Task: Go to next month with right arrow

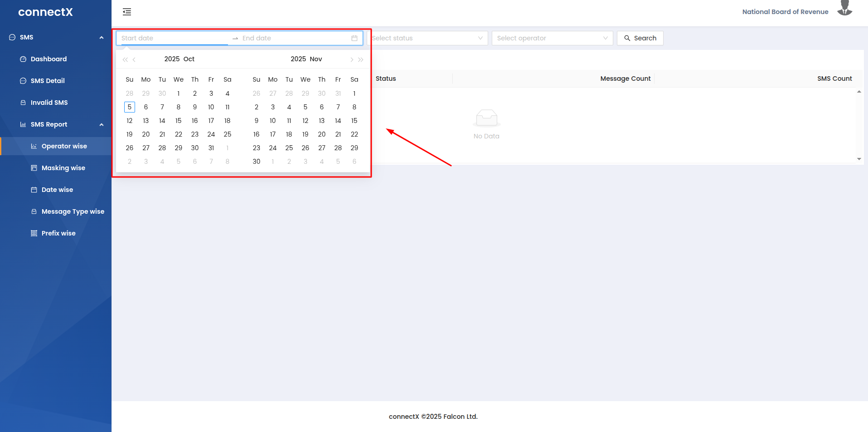Action: (x=352, y=59)
